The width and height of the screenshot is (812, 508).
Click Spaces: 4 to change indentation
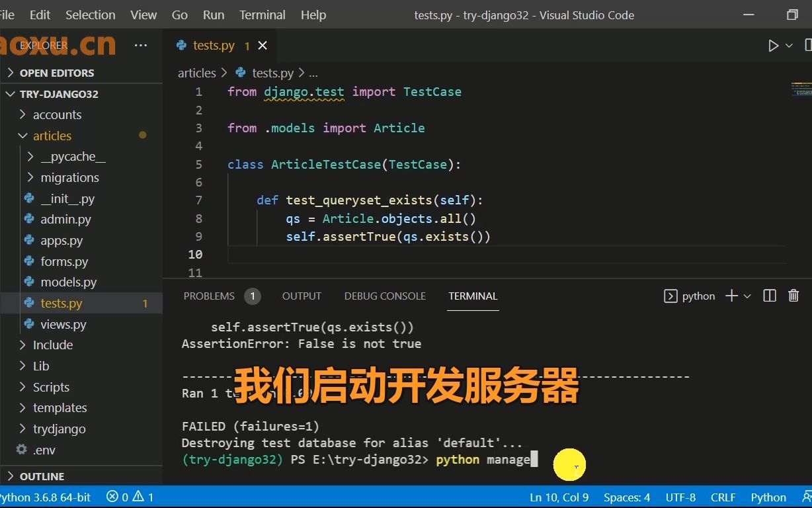[x=626, y=496]
